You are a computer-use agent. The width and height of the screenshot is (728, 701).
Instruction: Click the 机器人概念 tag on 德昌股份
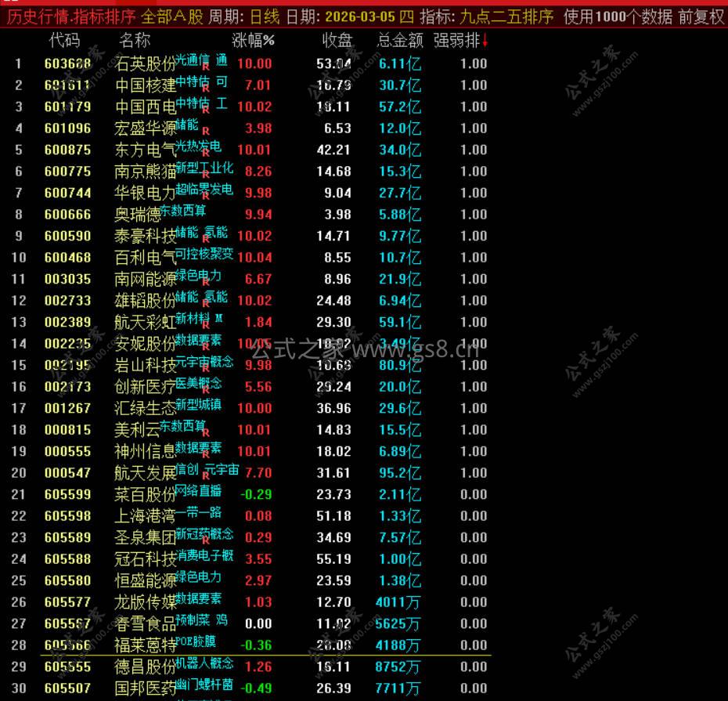(x=204, y=663)
